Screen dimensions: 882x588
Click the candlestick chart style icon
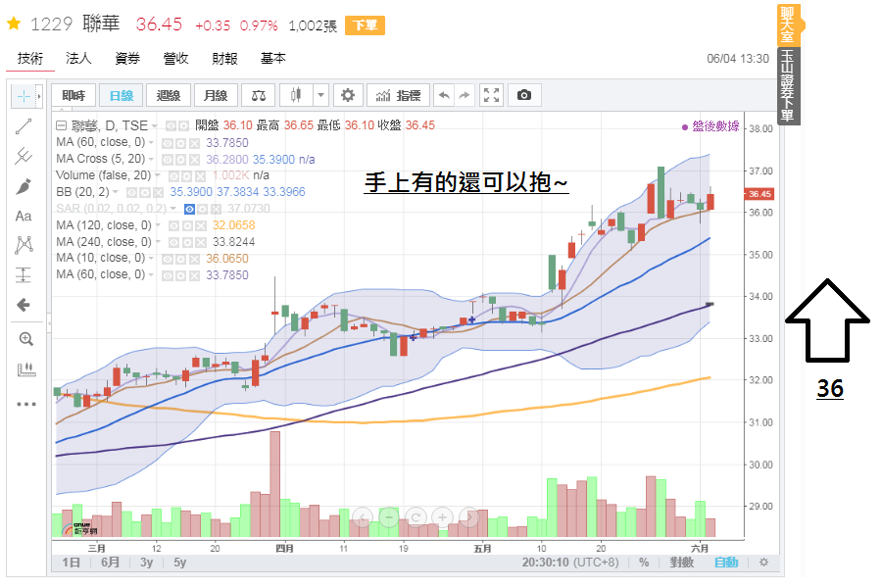coord(296,95)
